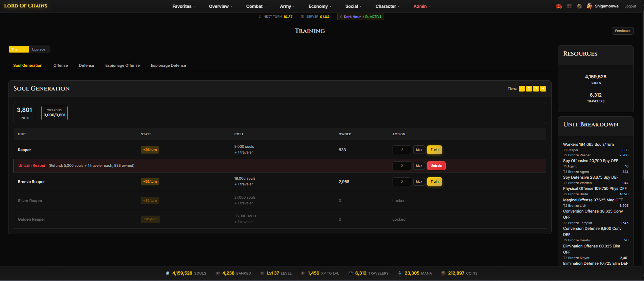The height and width of the screenshot is (281, 644).
Task: Toggle the Tier 4 yellow swatch
Action: (543, 88)
